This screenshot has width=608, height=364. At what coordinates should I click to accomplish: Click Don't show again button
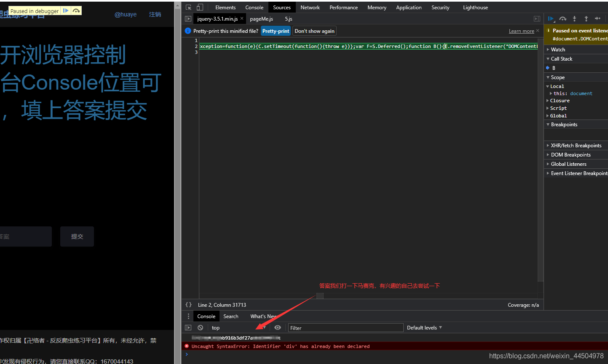[314, 31]
